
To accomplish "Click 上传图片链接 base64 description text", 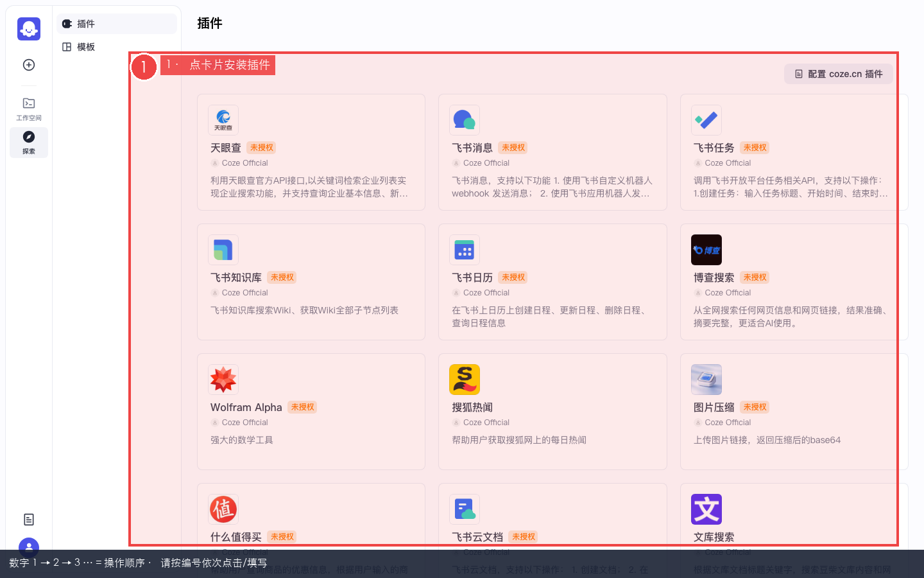I will click(767, 440).
